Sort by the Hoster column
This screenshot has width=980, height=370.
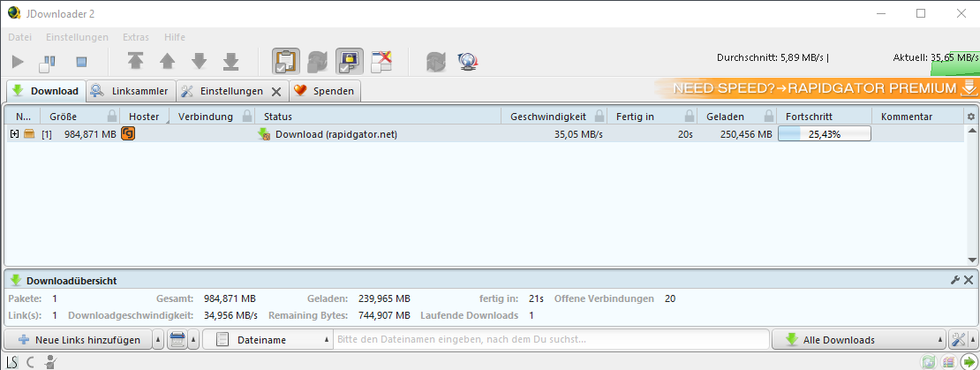(x=144, y=117)
